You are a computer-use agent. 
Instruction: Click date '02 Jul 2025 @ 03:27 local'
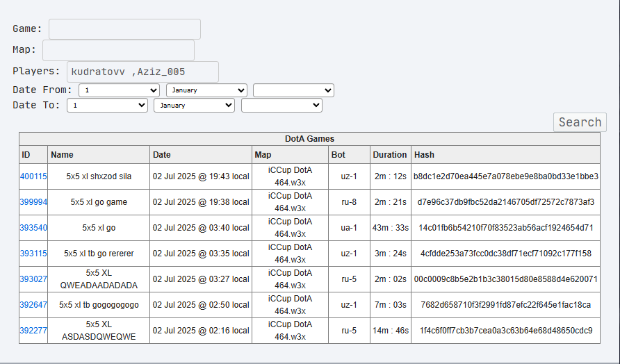click(201, 279)
